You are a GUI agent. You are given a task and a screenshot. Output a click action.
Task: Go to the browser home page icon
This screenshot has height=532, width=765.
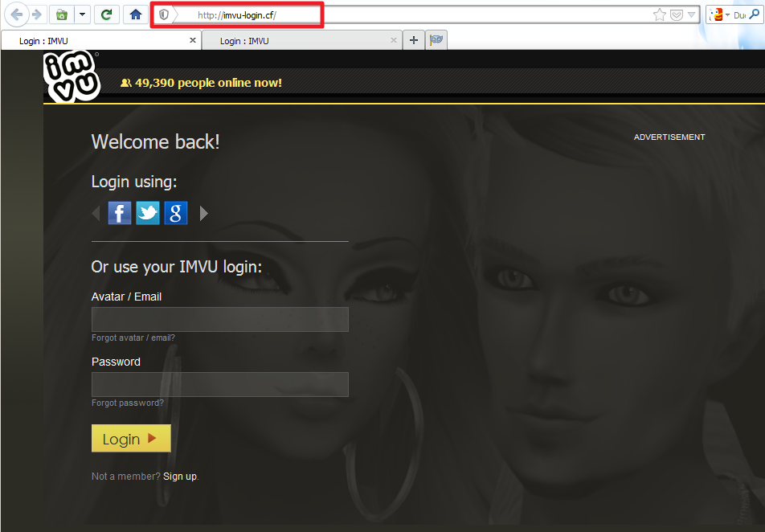(136, 14)
